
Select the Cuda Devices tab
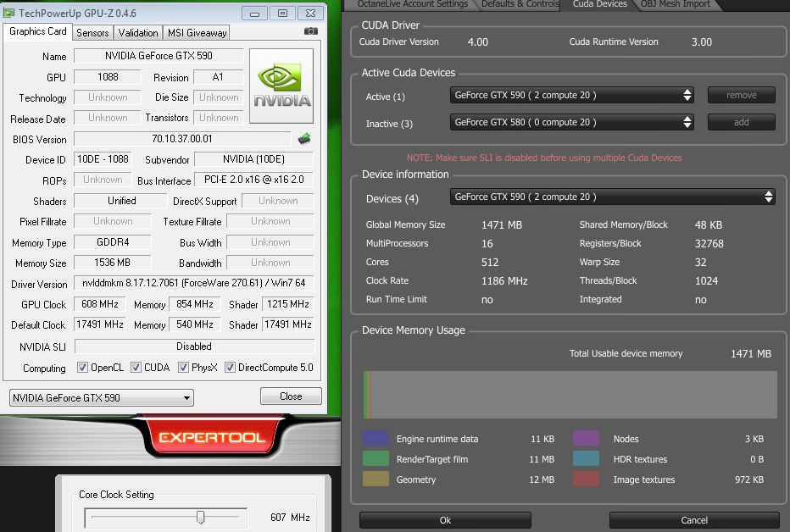599,4
